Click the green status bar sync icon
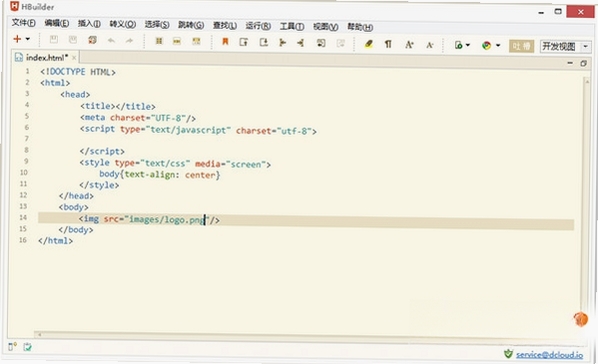This screenshot has height=364, width=598. (x=27, y=347)
